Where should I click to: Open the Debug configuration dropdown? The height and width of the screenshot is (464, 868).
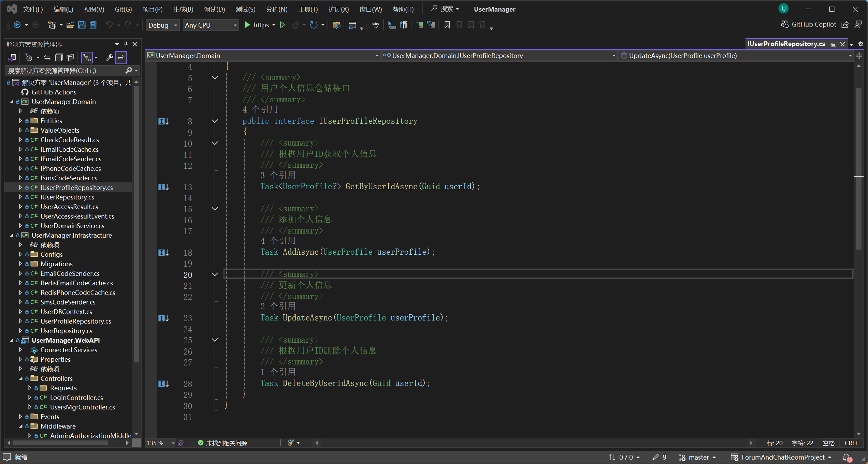163,25
